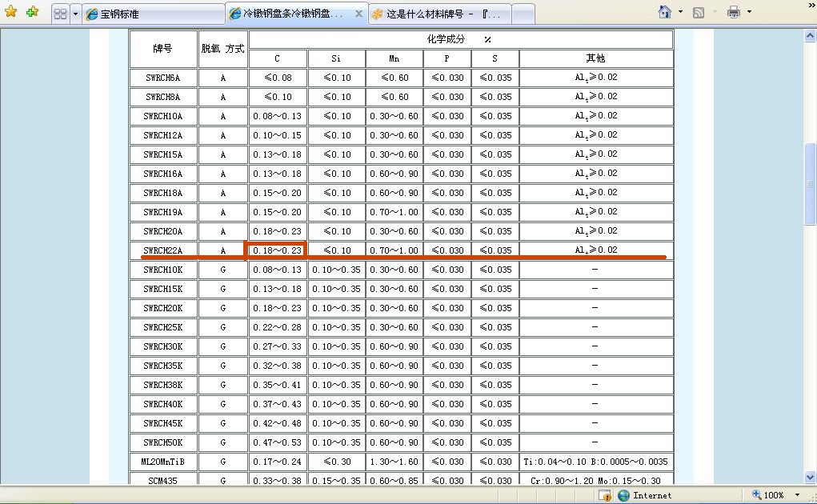Click the SWRCH25K grade cell
Viewport: 817px width, 504px height.
tap(163, 327)
